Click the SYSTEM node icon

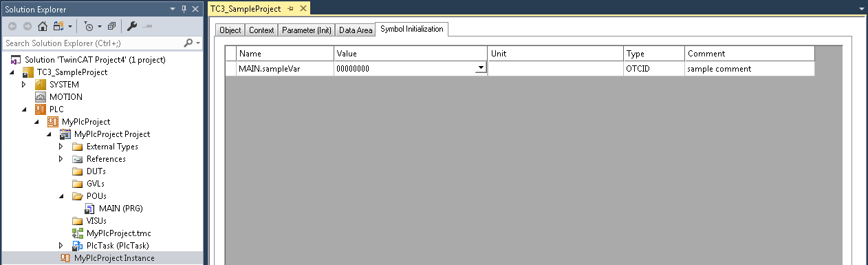click(x=40, y=85)
